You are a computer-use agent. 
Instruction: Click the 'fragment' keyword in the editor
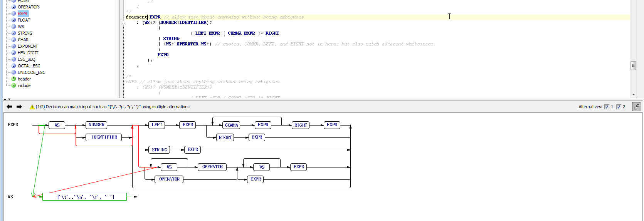136,17
